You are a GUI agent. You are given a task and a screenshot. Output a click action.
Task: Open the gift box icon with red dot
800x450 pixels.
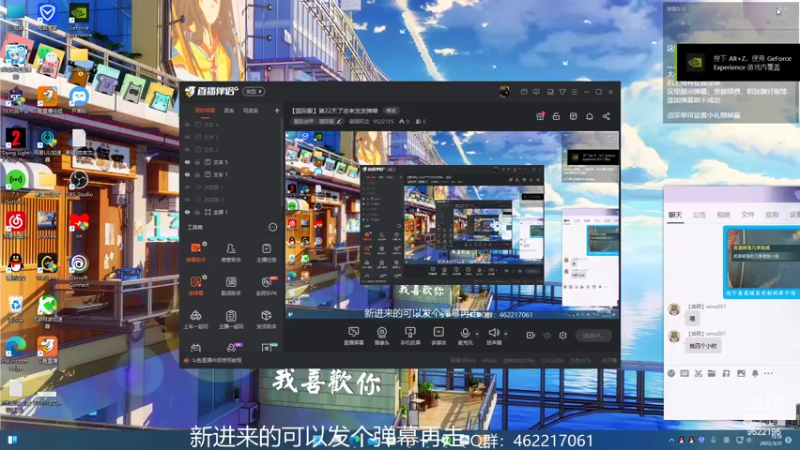coord(540,116)
